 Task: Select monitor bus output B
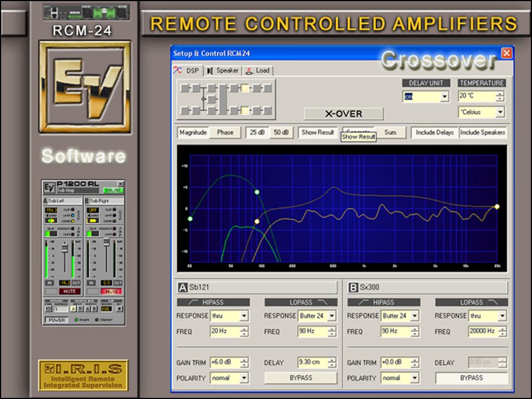click(x=94, y=309)
